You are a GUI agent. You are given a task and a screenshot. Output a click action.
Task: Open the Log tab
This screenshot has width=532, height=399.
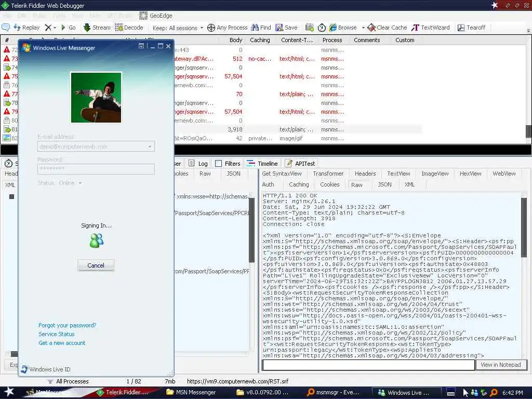coord(198,164)
